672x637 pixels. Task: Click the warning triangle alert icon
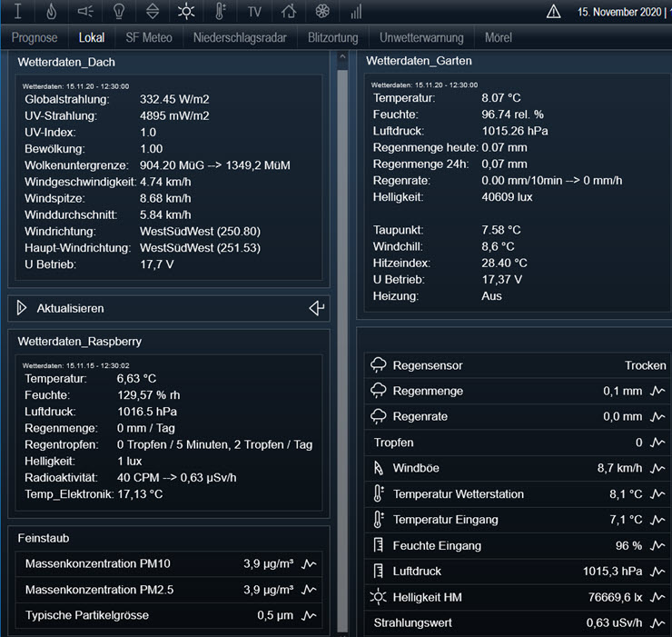(553, 12)
